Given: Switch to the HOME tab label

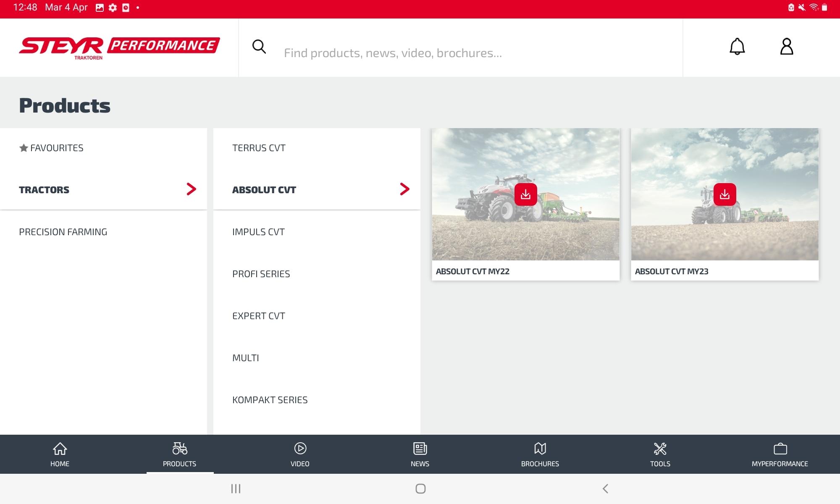Looking at the screenshot, I should coord(60,464).
